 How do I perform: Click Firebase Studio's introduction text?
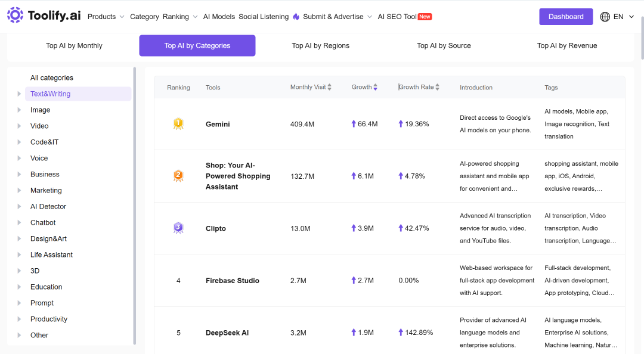(497, 280)
